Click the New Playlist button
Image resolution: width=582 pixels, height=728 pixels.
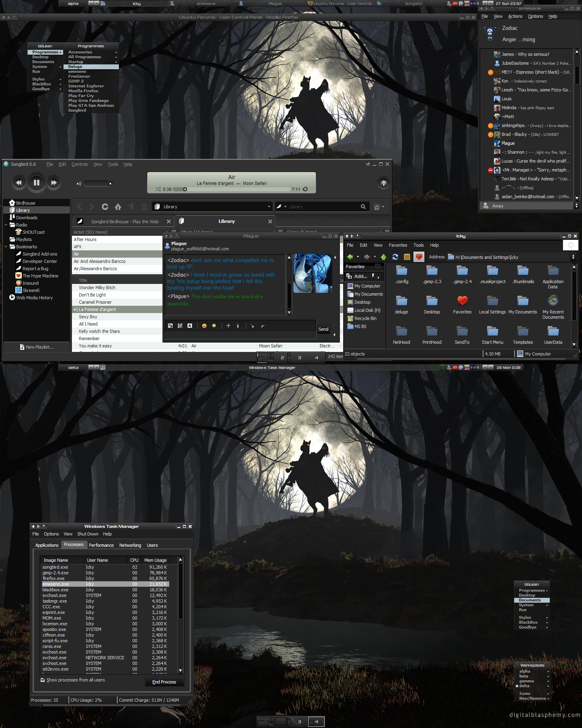[x=36, y=347]
